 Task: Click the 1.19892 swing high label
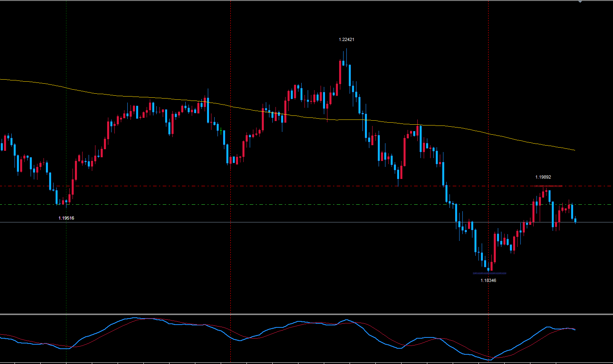[x=543, y=177]
